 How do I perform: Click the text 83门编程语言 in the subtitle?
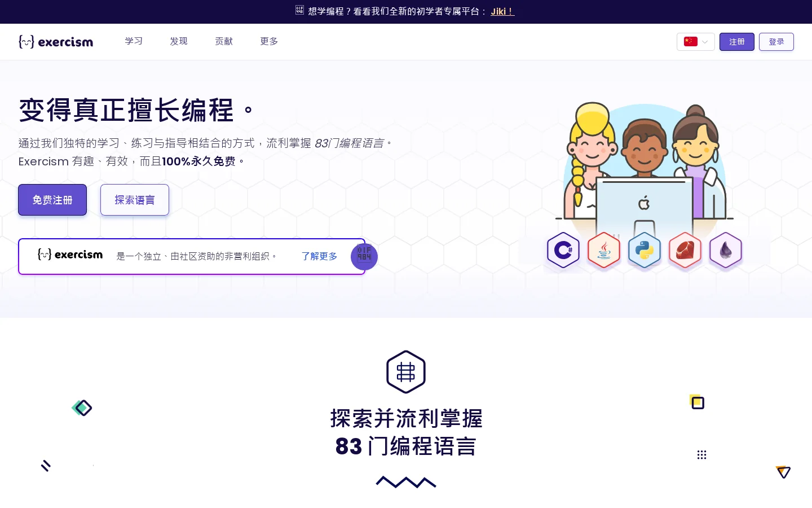pos(349,143)
